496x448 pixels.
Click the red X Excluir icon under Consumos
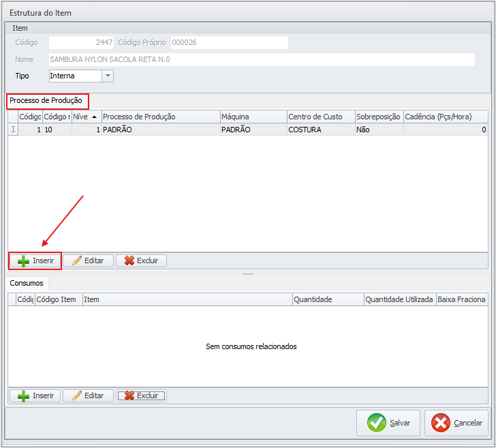click(129, 395)
